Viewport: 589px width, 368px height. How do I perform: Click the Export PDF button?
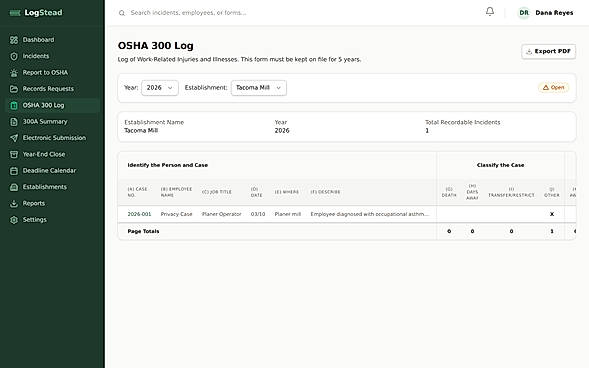click(548, 51)
